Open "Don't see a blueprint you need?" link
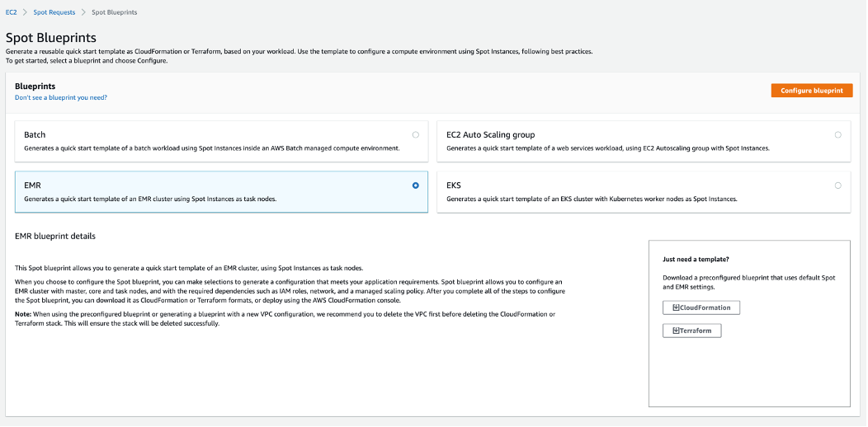 (x=61, y=97)
